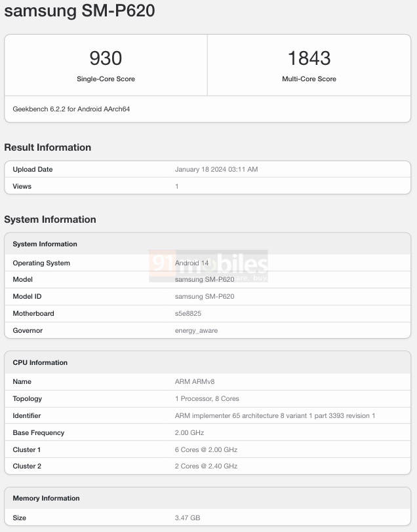Select the samsung SM-P620 page title
Viewport: 417px width, 532px height.
79,10
